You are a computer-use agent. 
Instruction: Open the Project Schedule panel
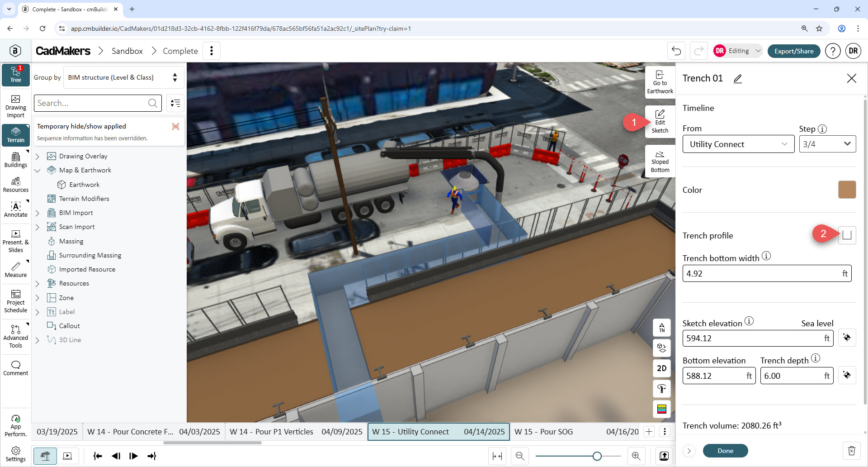(x=16, y=301)
